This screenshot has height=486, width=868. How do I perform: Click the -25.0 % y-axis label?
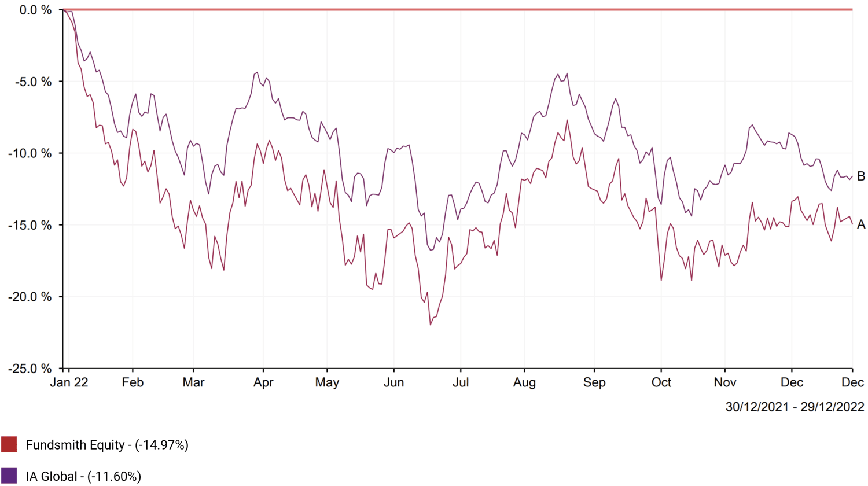(x=30, y=369)
